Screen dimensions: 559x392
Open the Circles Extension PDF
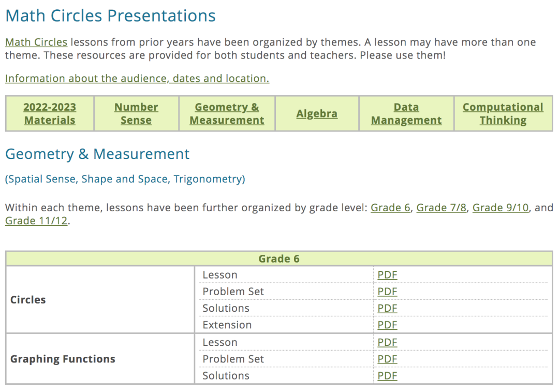[x=387, y=325]
